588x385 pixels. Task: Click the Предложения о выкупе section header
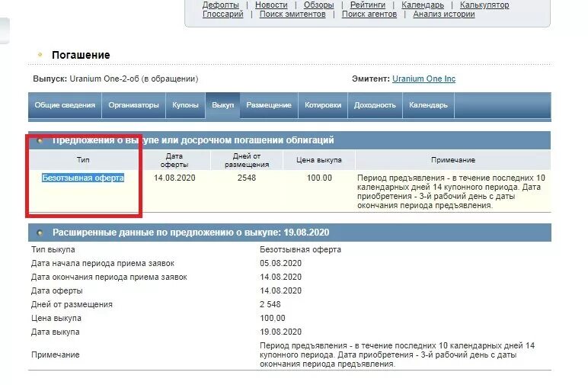(289, 140)
